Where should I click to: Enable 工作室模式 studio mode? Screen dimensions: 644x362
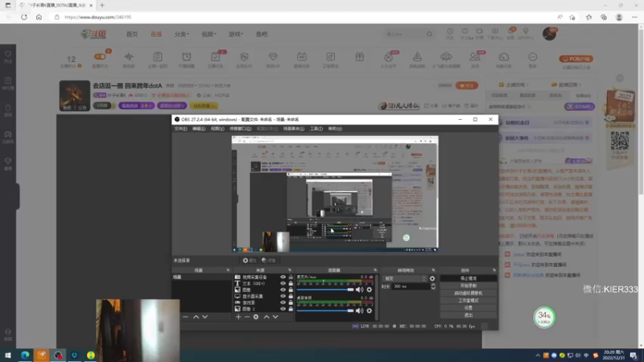click(469, 300)
